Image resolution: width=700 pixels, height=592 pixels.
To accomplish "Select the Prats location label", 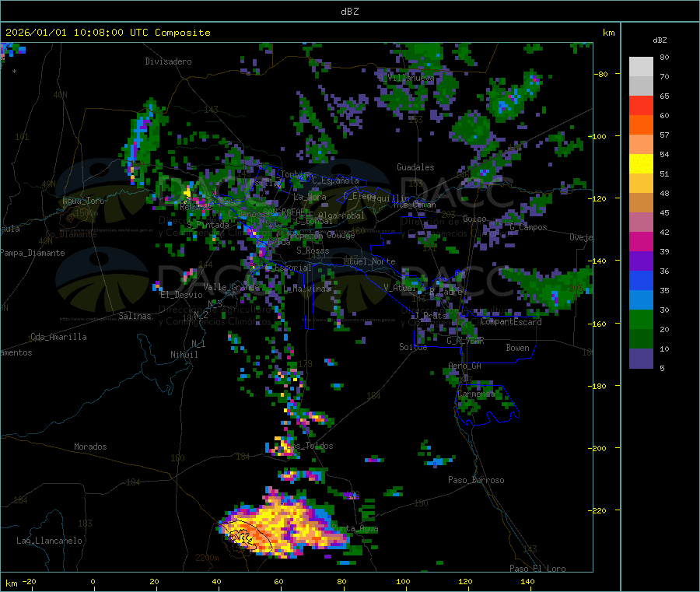I will click(x=434, y=316).
